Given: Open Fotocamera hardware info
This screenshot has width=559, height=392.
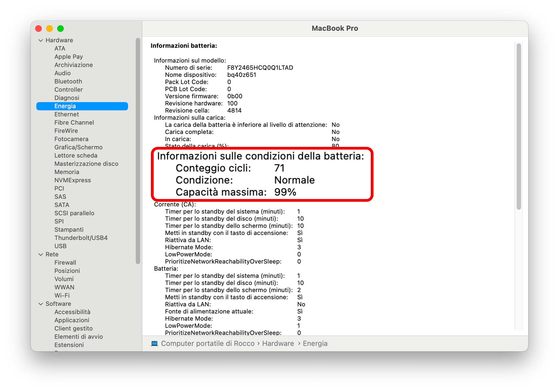Looking at the screenshot, I should 71,139.
